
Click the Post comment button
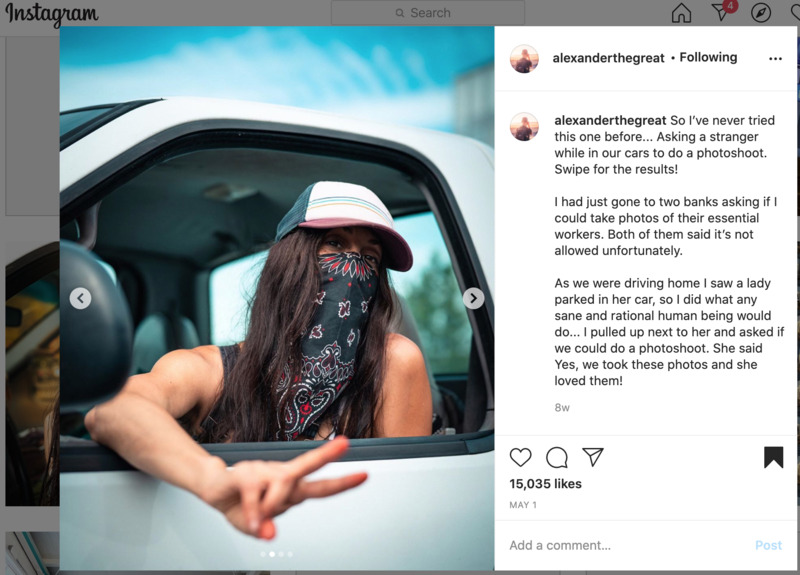(768, 545)
